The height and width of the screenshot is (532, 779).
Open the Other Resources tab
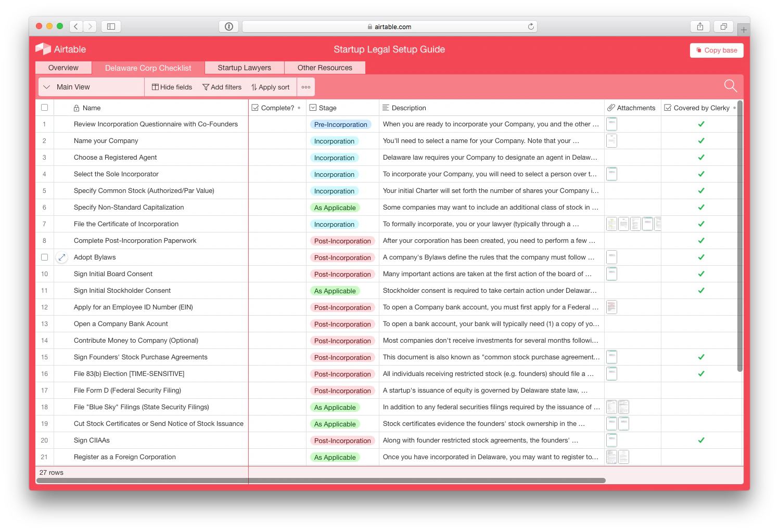pos(325,68)
